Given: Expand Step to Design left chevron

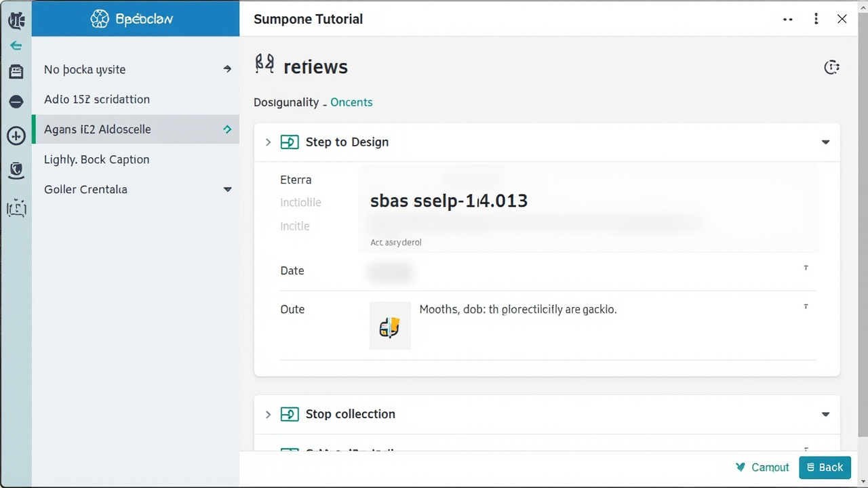Looking at the screenshot, I should [x=268, y=142].
